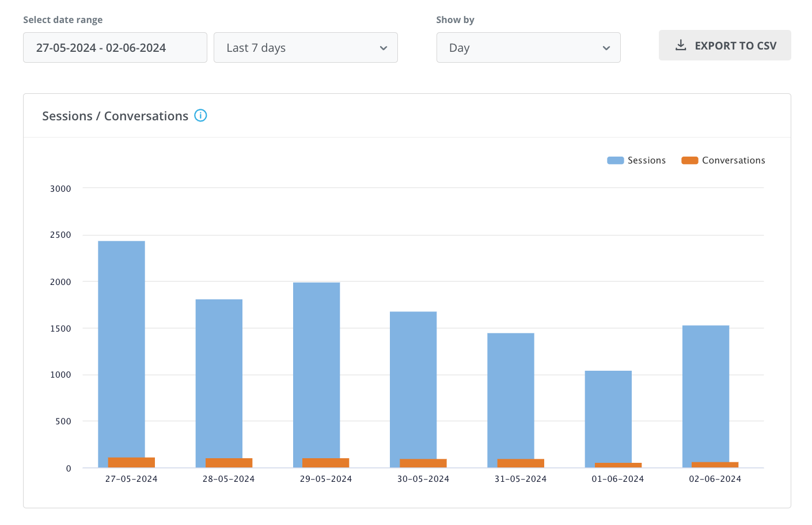Screen dimensions: 812x525
Task: Click the Sessions / Conversations chart title
Action: (115, 116)
